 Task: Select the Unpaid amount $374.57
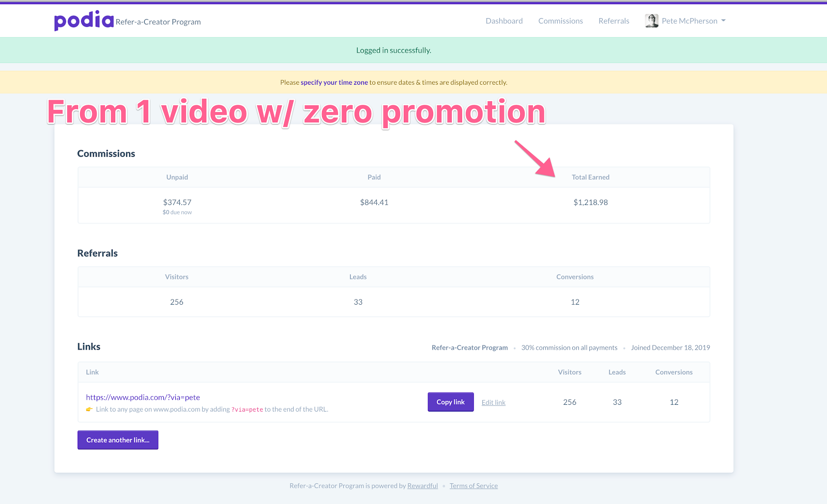click(x=177, y=202)
